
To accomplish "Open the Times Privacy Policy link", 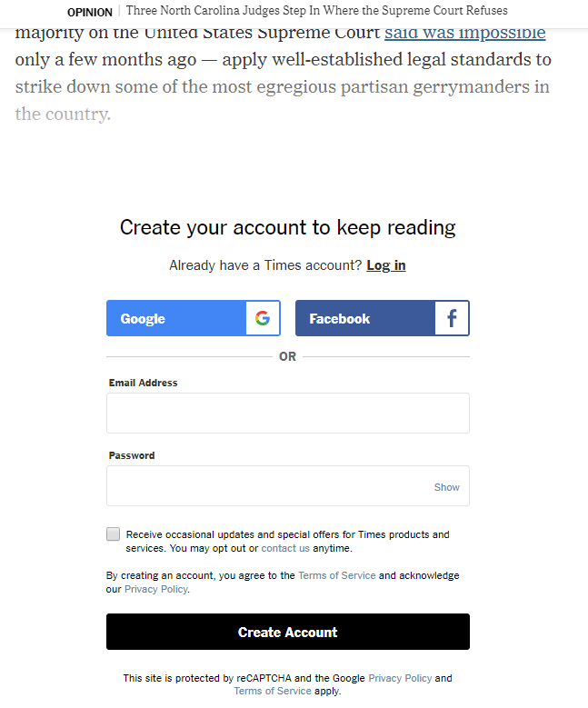I will click(x=156, y=589).
